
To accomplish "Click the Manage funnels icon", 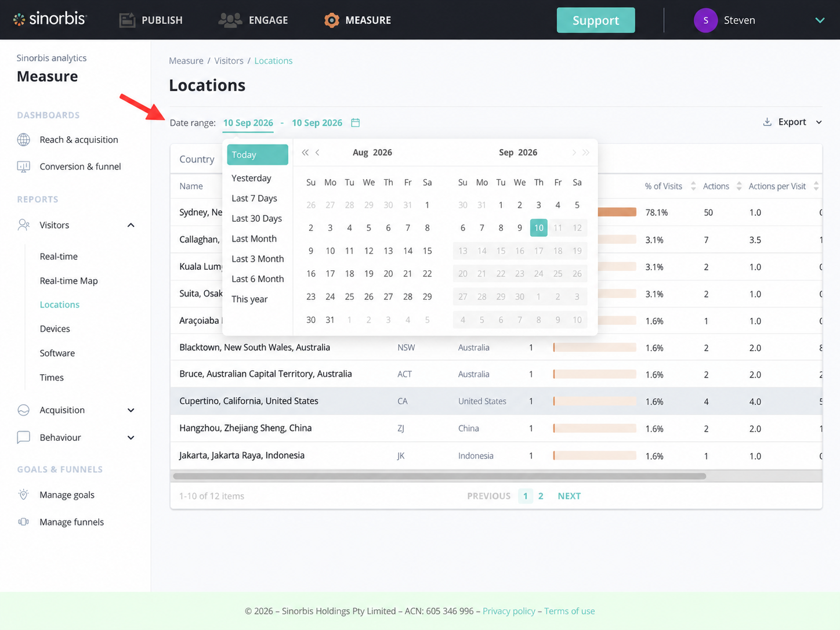I will pyautogui.click(x=24, y=522).
